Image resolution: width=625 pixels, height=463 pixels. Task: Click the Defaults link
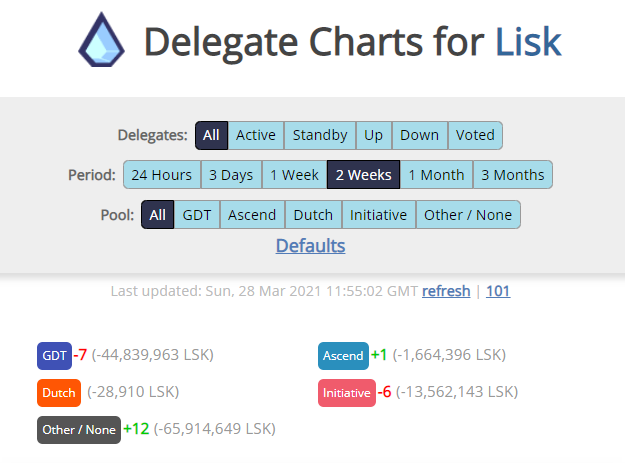[x=311, y=245]
